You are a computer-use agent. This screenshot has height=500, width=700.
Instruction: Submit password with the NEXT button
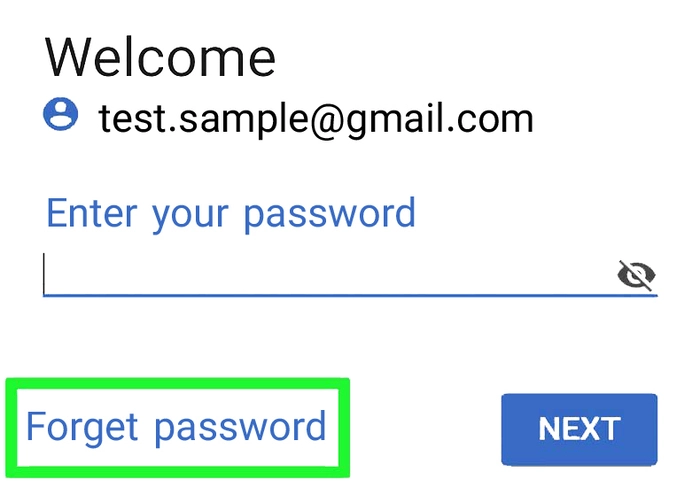pos(579,429)
